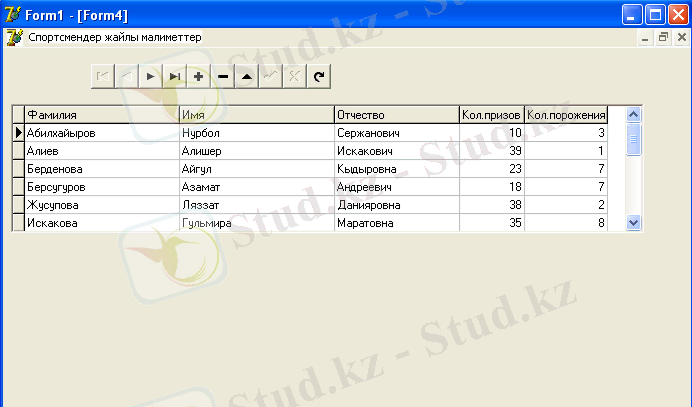Select prize count cell 35

[x=492, y=223]
